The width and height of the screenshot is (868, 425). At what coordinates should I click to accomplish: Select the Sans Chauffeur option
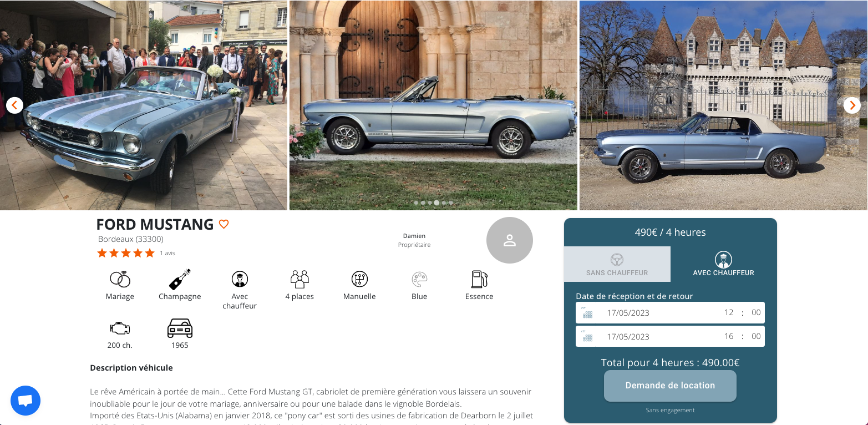tap(617, 264)
